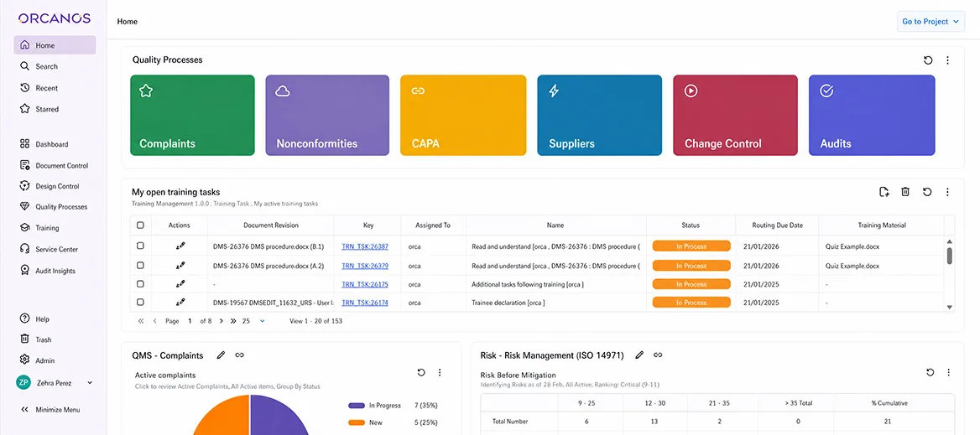Go to Home in the sidebar

click(x=55, y=45)
